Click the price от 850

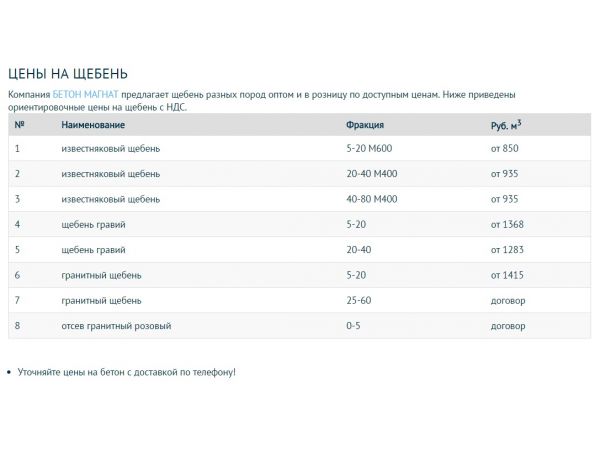point(505,149)
